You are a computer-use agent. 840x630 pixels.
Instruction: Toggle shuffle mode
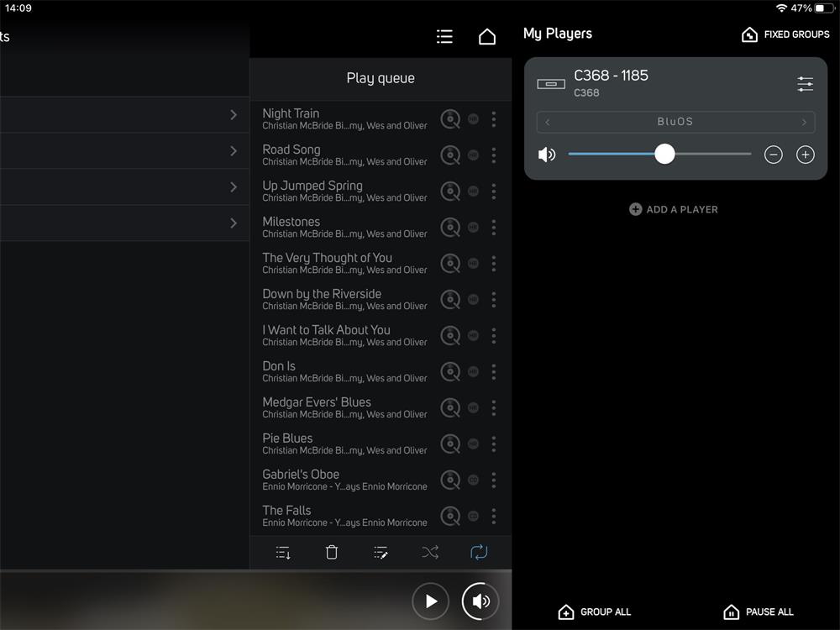[430, 552]
